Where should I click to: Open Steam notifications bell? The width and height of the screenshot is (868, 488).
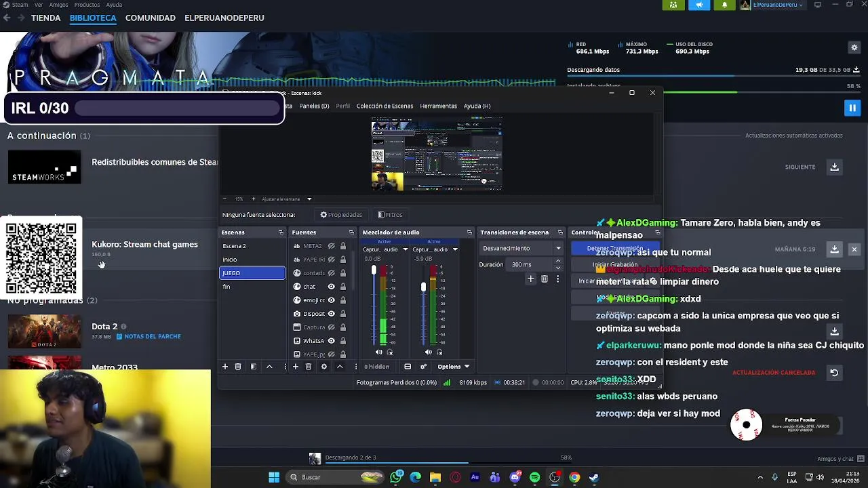point(724,5)
